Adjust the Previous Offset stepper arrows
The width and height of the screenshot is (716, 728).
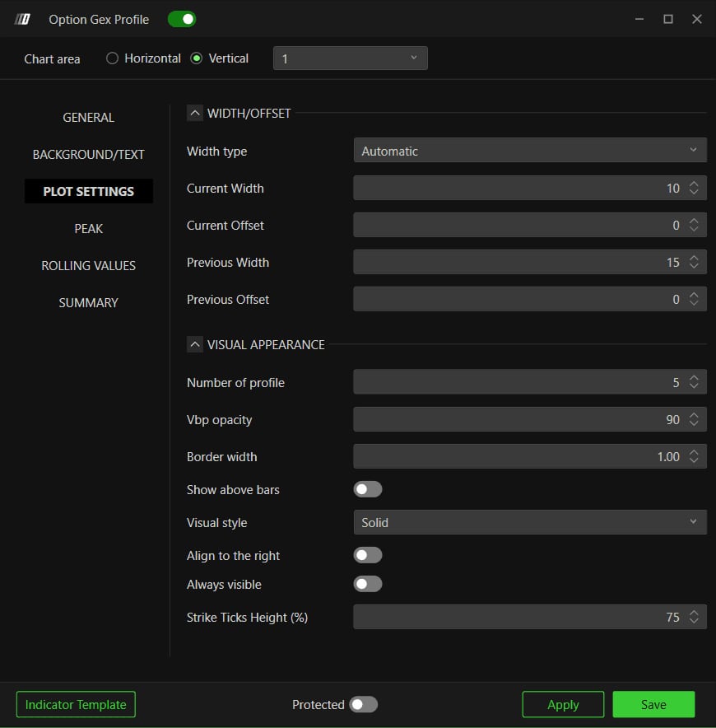[x=694, y=300]
